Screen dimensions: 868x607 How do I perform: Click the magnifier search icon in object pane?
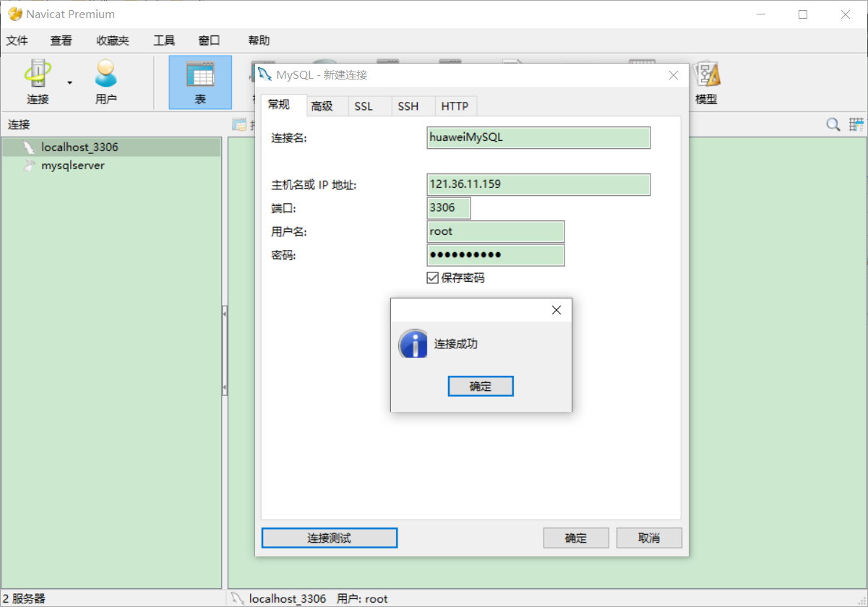833,124
